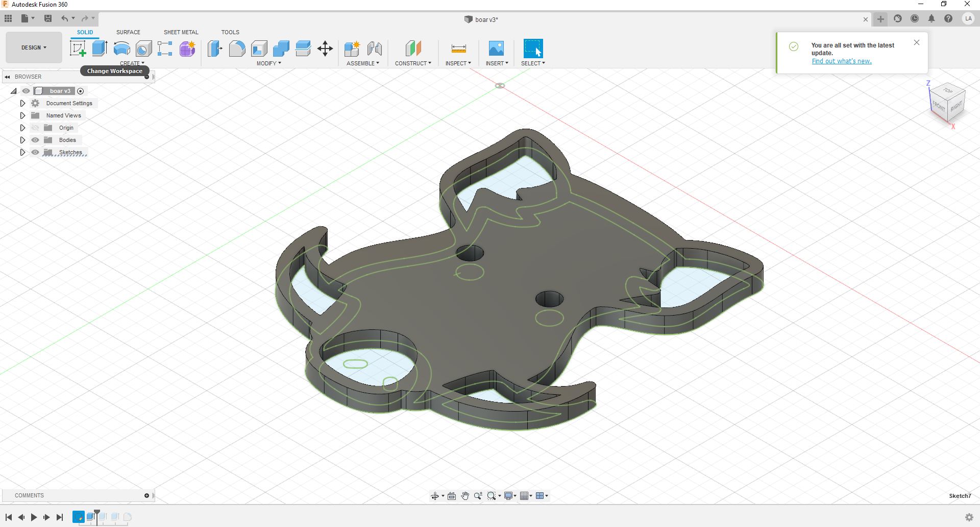Undo the last action
980x527 pixels.
pyautogui.click(x=64, y=18)
